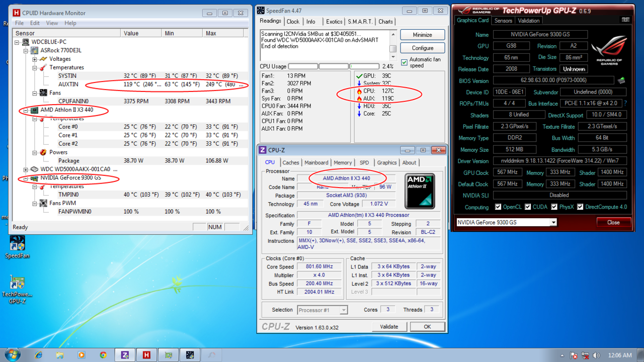Launch Google Chrome from the taskbar
The height and width of the screenshot is (362, 644).
(103, 355)
